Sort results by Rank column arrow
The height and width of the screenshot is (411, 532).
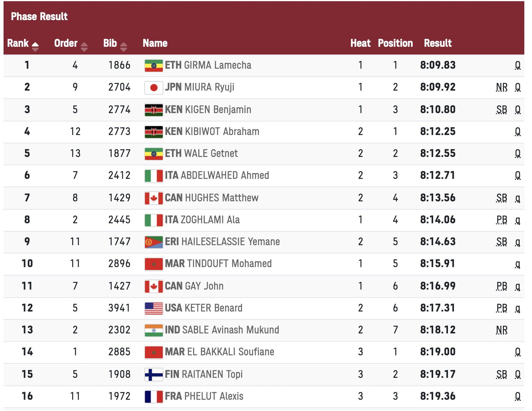[x=35, y=46]
